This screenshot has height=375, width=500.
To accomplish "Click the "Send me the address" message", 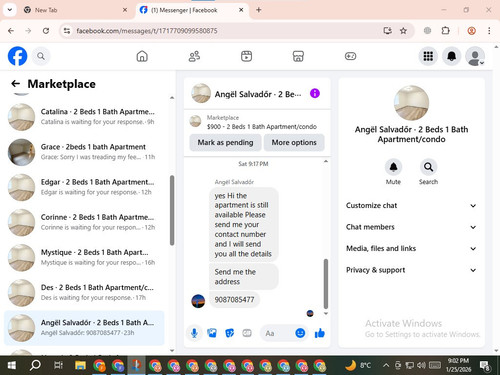I will point(243,277).
